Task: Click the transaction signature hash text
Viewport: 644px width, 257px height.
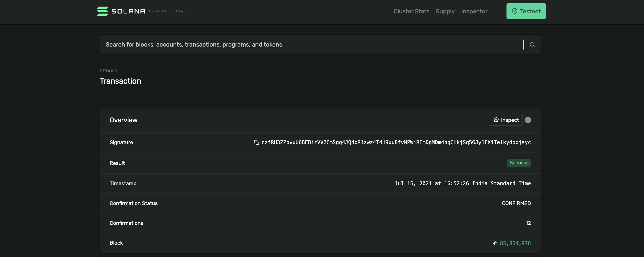Action: click(396, 142)
